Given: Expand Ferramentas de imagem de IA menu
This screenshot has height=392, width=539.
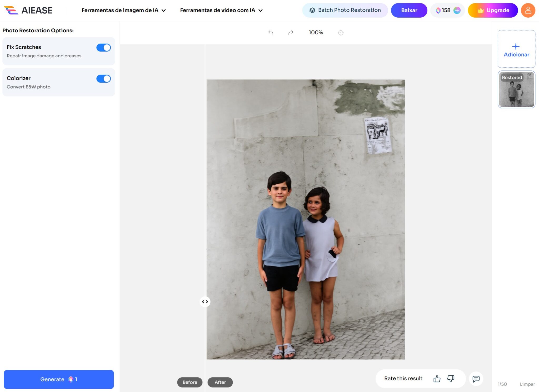Looking at the screenshot, I should [123, 11].
